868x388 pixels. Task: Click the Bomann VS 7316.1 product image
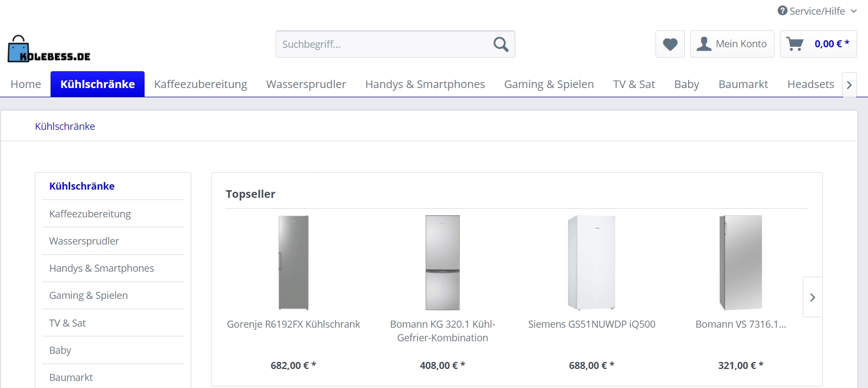click(740, 263)
